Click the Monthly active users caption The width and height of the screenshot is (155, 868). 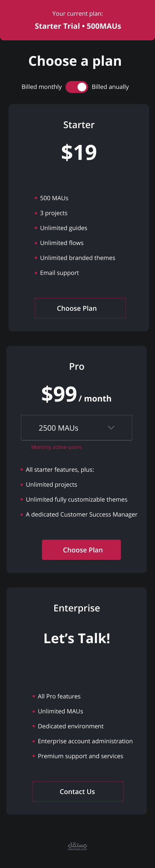[56, 447]
